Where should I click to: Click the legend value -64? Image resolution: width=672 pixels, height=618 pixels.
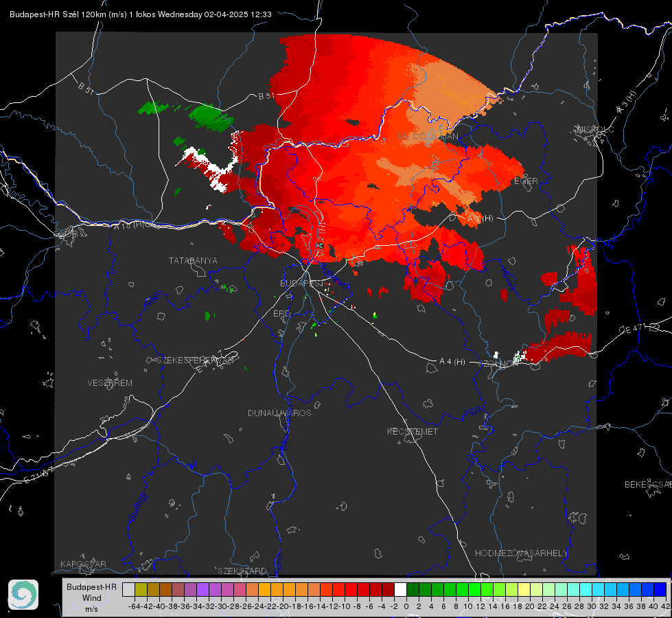point(134,606)
